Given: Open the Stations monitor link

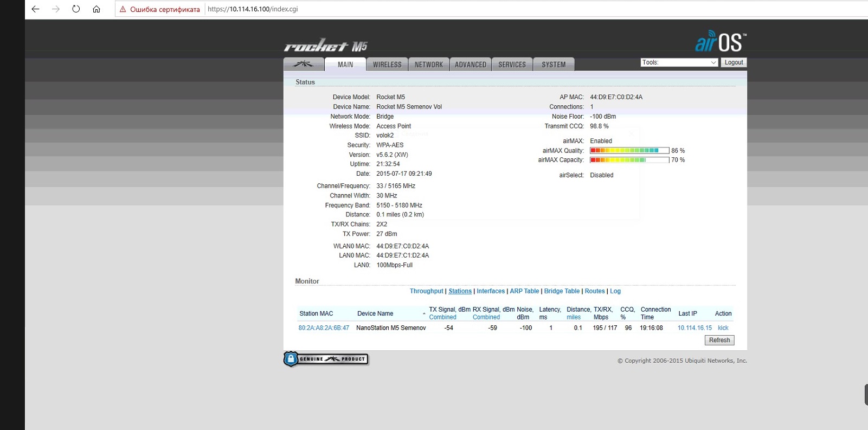Looking at the screenshot, I should pos(460,291).
